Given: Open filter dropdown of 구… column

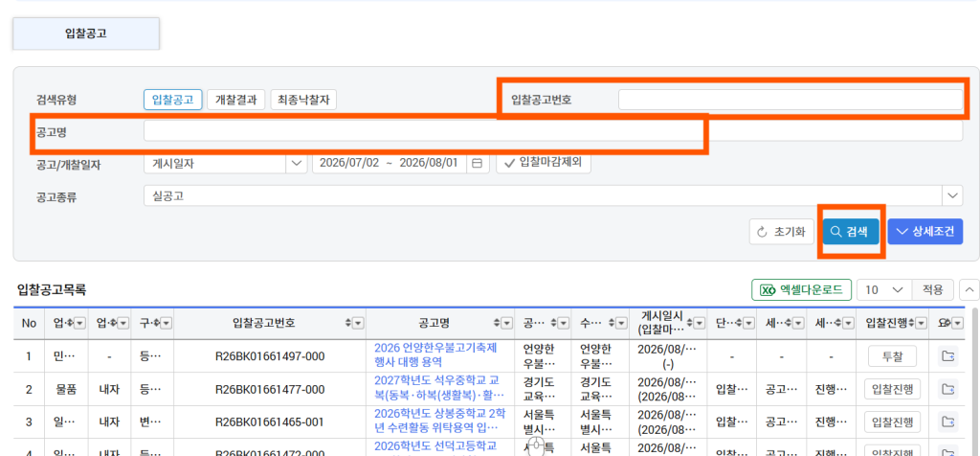Looking at the screenshot, I should click(x=167, y=323).
